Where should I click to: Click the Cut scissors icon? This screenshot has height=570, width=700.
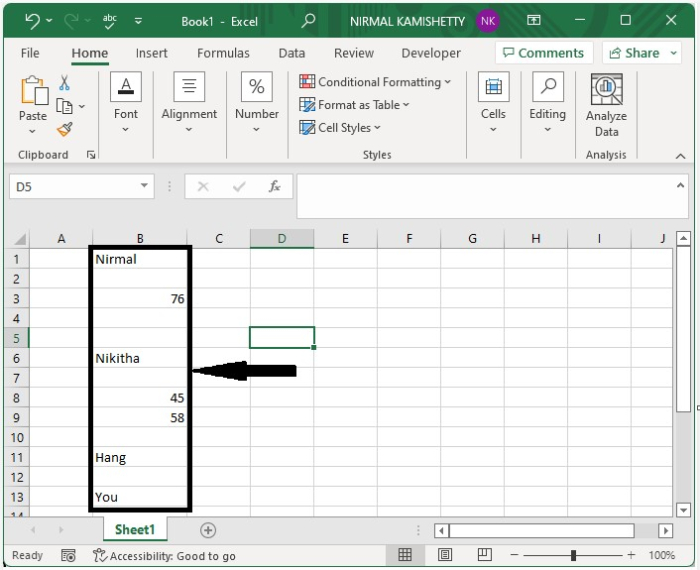coord(64,83)
